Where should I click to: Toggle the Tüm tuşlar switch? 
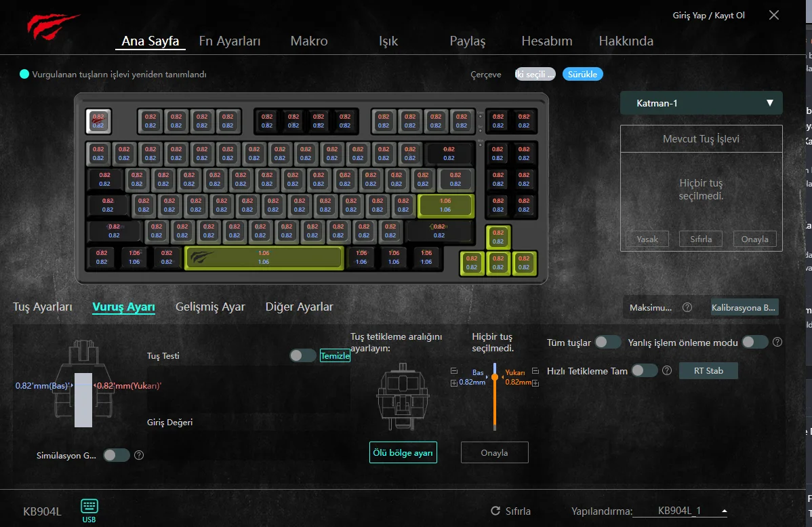608,342
